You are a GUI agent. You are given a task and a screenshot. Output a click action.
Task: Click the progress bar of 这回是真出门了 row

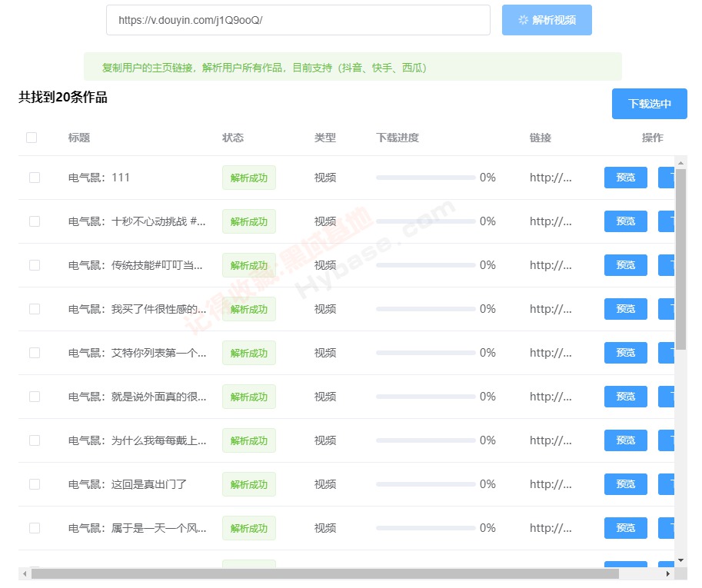click(425, 485)
